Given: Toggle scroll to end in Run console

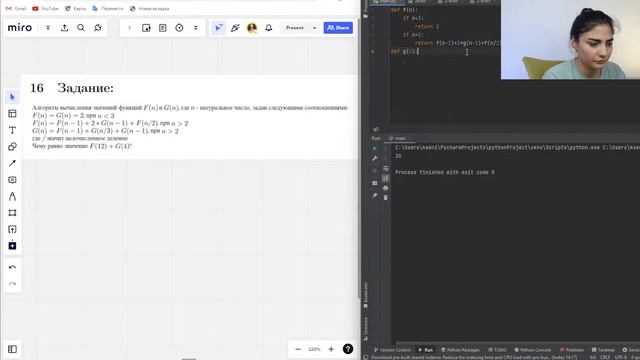Looking at the screenshot, I should [x=386, y=178].
